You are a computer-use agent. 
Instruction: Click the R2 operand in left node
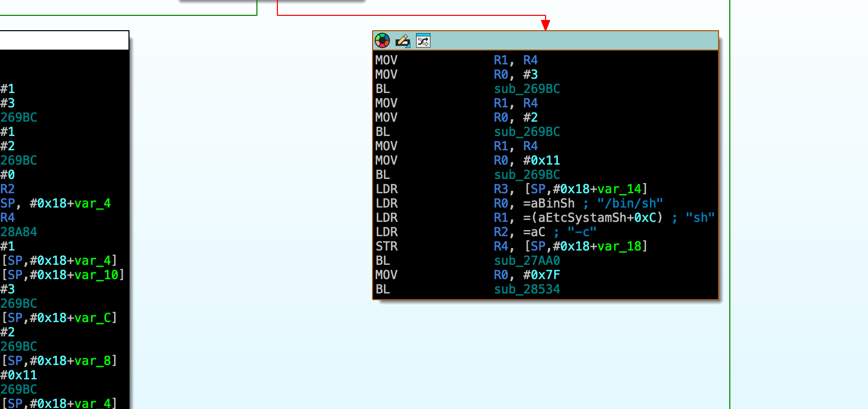coord(7,189)
